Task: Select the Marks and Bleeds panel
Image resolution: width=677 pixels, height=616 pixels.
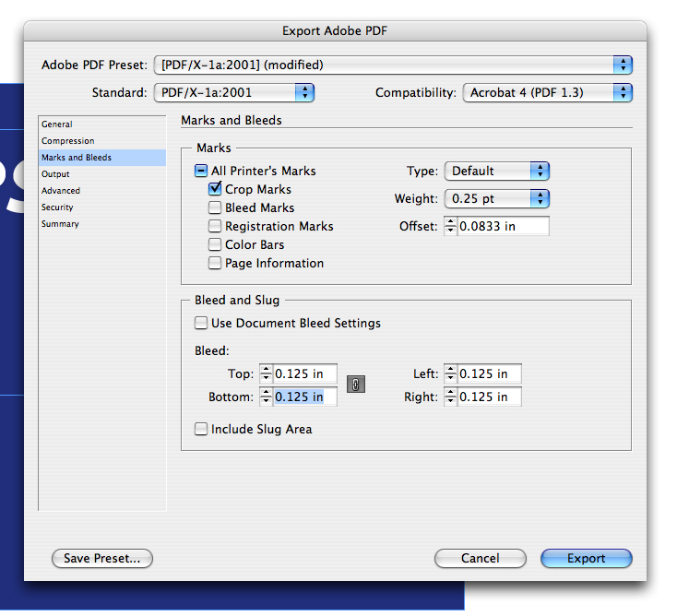Action: (x=102, y=158)
